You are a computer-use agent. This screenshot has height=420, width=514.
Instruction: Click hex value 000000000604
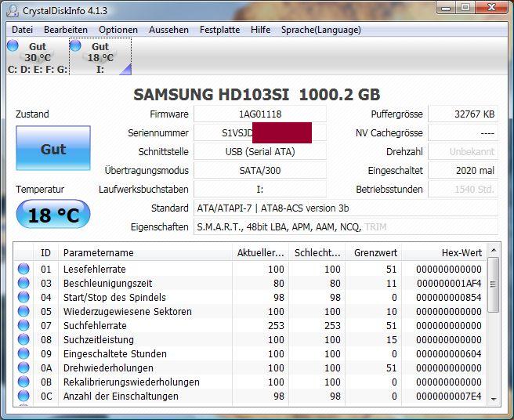point(449,353)
